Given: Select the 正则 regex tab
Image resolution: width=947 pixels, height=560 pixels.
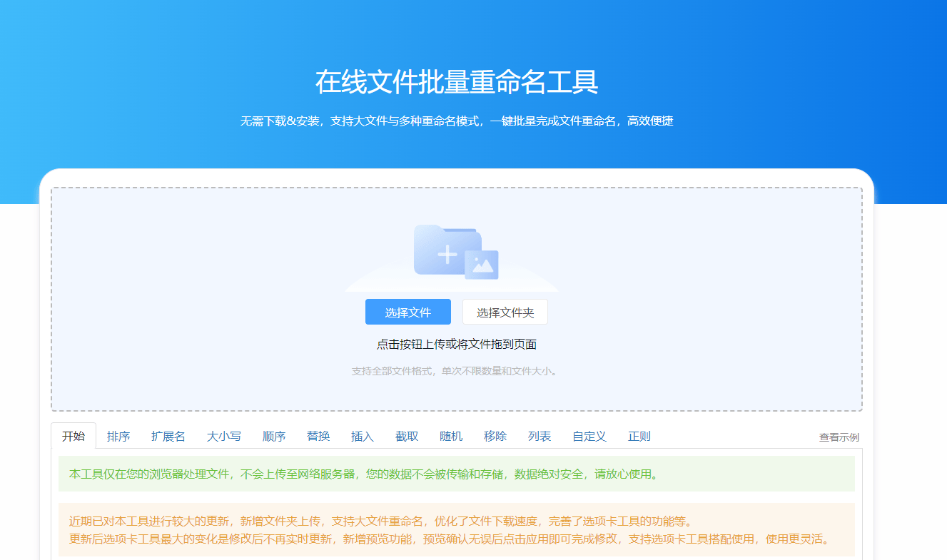Looking at the screenshot, I should coord(638,436).
